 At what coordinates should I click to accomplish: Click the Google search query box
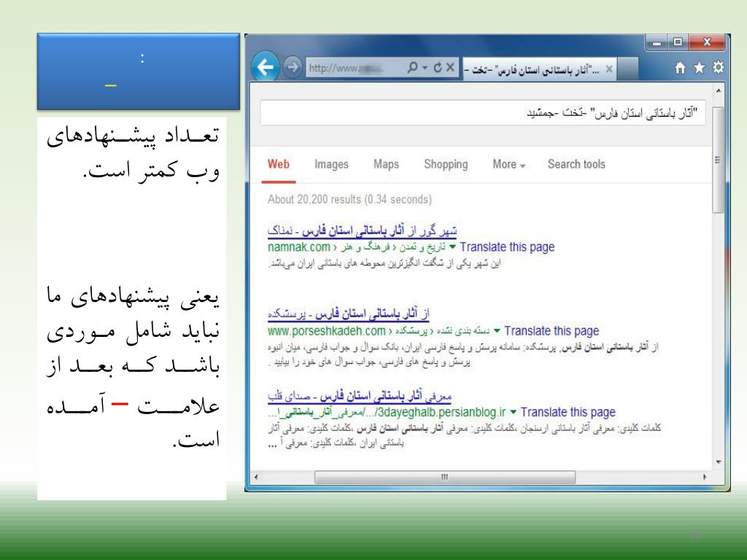click(x=482, y=113)
